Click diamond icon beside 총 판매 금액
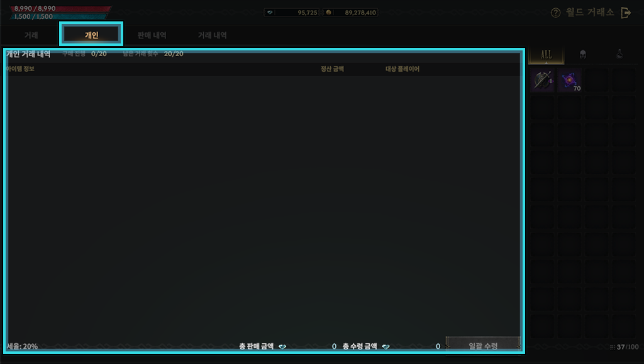Viewport: 644px width, 364px height. (x=282, y=346)
